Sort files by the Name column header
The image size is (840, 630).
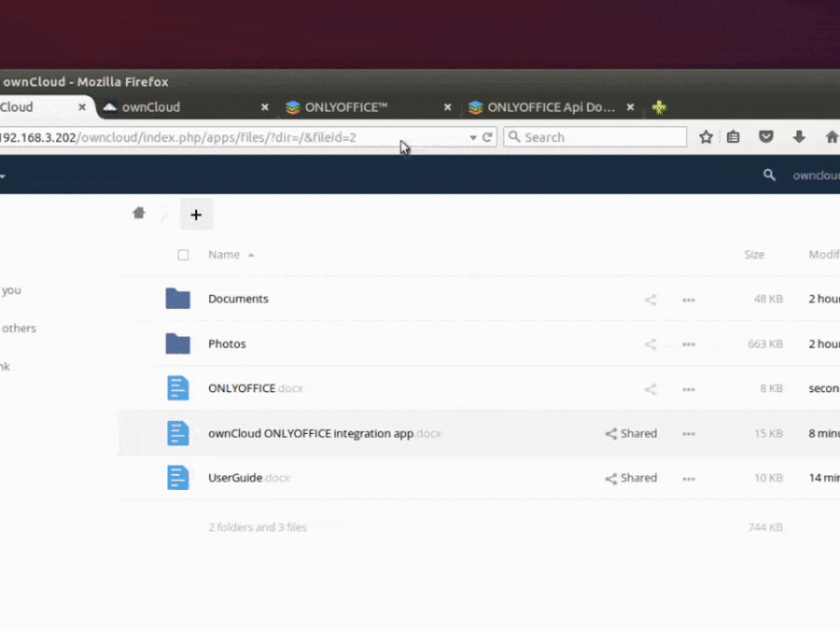point(224,255)
